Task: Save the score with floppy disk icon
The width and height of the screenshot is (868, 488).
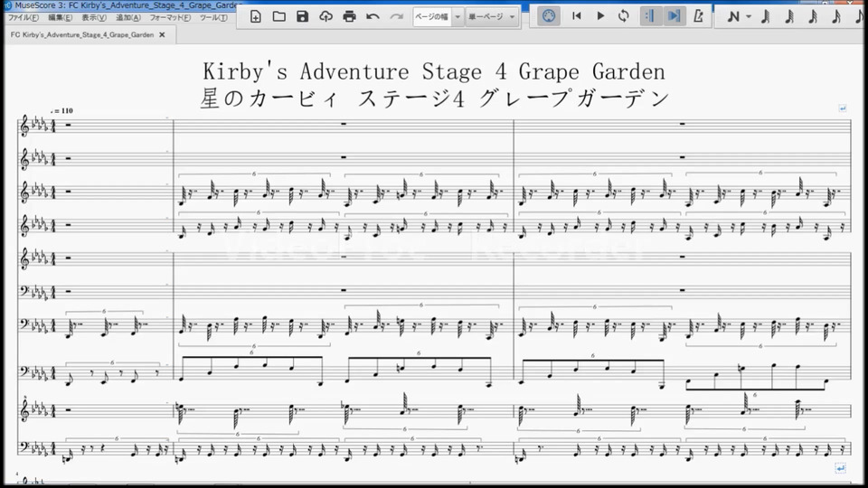Action: click(x=302, y=16)
